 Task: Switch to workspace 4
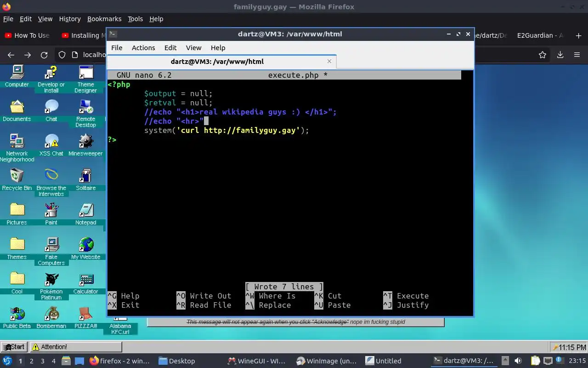(x=53, y=361)
